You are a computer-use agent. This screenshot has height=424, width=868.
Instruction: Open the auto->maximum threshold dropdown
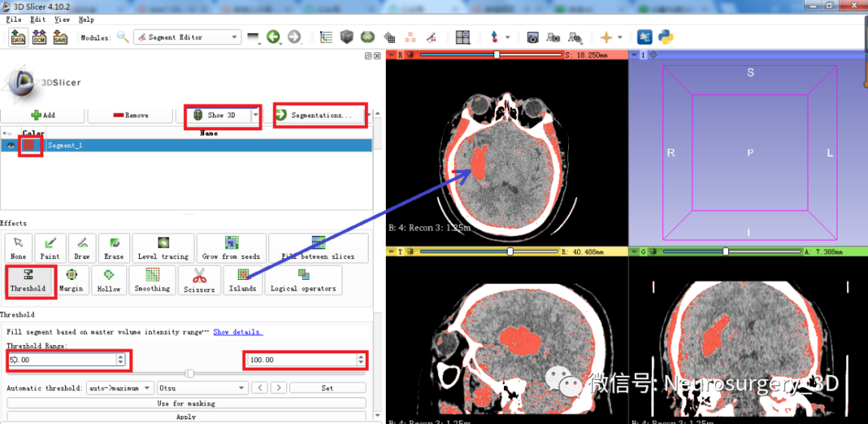point(121,388)
